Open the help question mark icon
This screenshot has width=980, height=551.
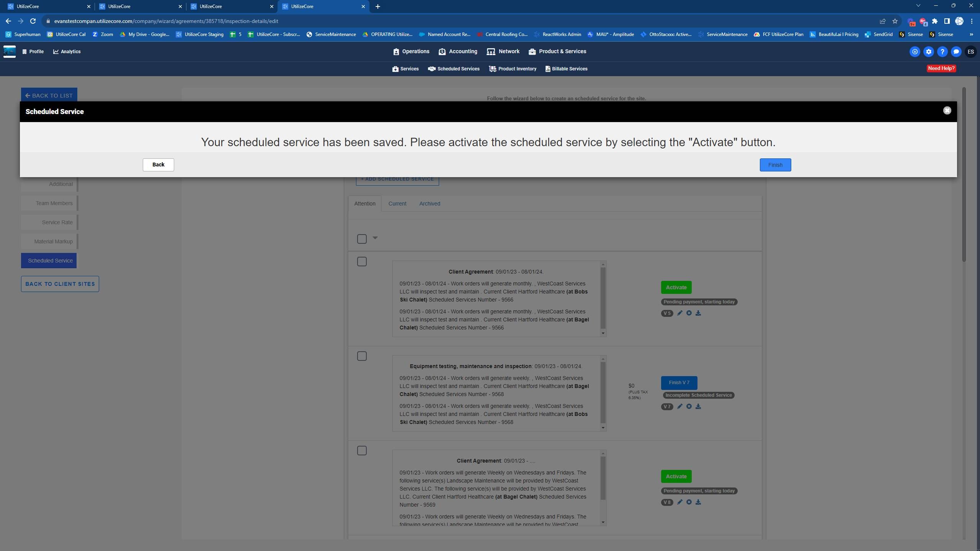click(942, 52)
